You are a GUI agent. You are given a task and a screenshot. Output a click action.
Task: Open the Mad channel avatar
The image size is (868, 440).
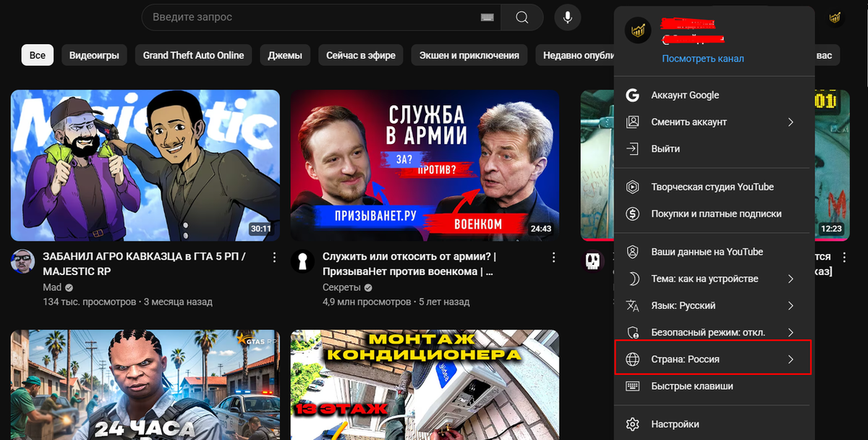click(22, 261)
